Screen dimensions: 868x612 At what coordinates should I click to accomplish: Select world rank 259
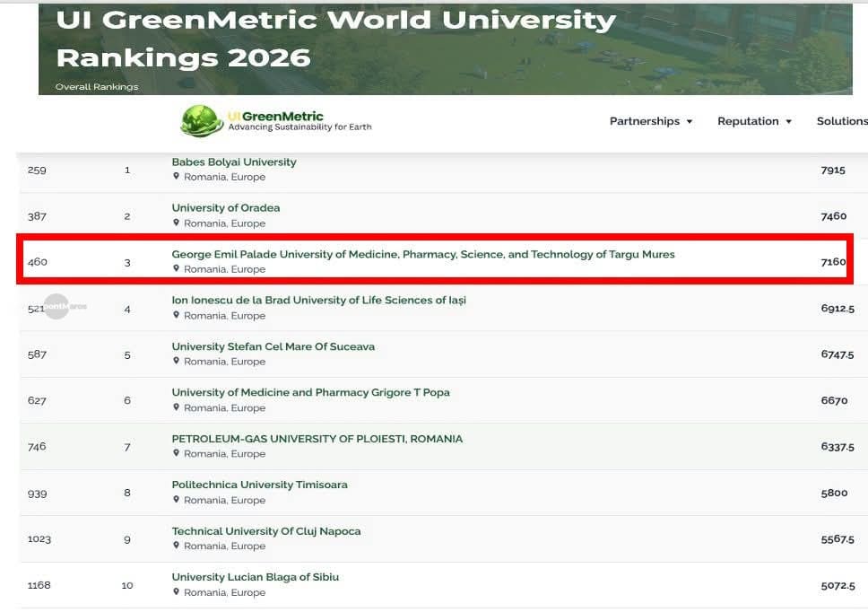(37, 170)
